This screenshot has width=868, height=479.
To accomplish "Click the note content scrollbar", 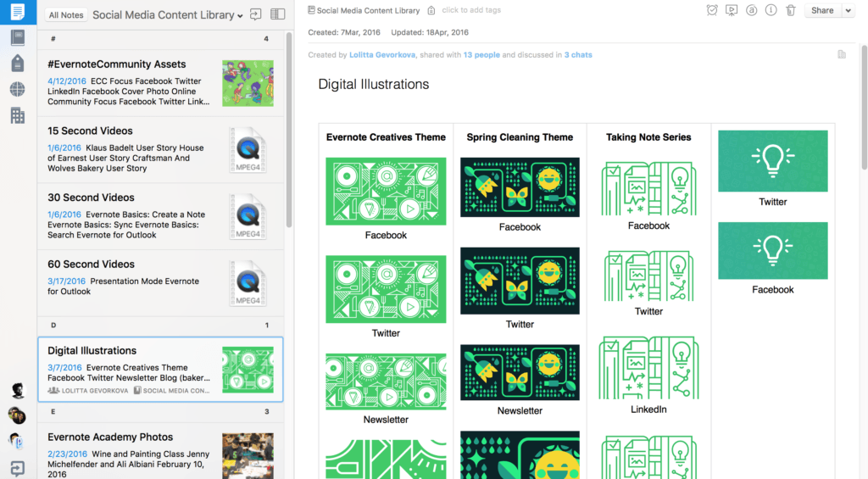I will pos(864,108).
